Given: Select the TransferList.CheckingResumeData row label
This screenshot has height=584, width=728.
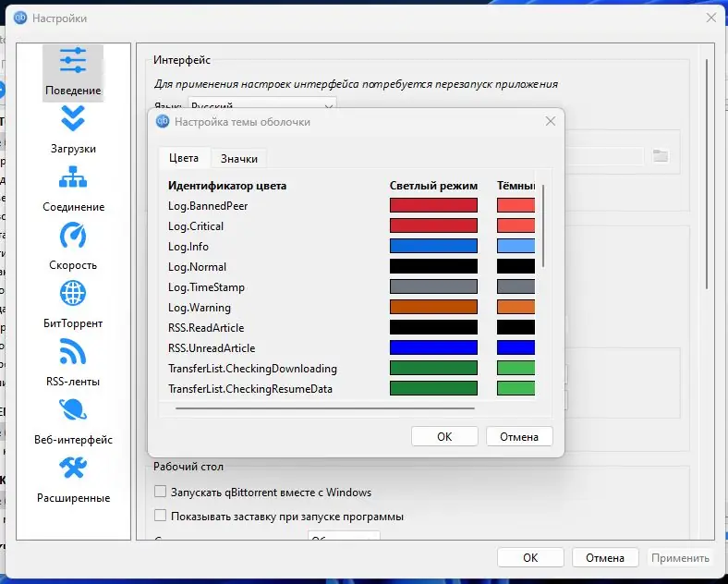Looking at the screenshot, I should pos(249,388).
